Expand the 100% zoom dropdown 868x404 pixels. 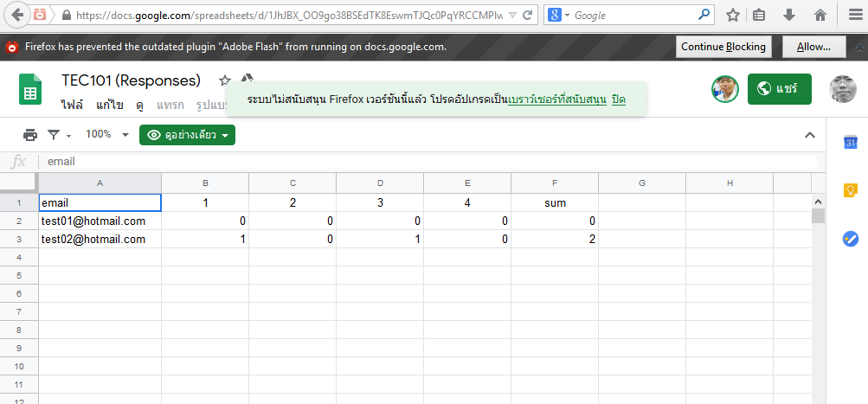click(x=107, y=135)
